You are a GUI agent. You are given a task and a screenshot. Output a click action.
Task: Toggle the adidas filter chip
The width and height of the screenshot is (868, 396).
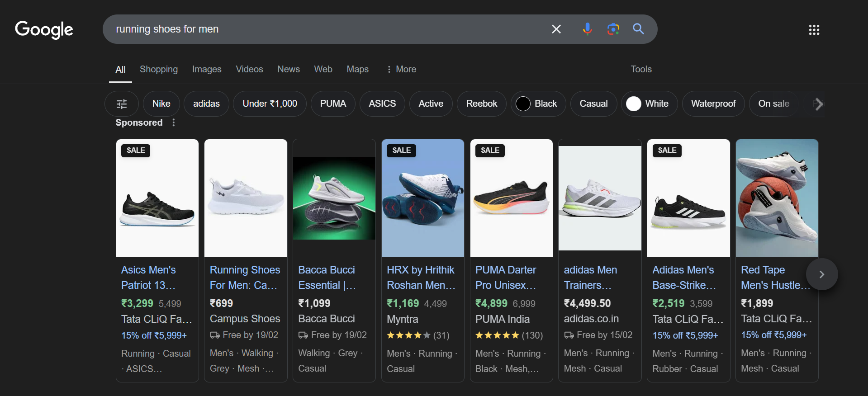pos(206,104)
